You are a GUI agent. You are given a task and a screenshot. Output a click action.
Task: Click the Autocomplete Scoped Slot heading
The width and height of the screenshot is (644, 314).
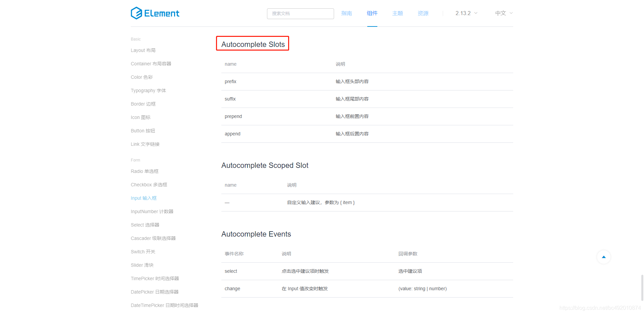click(x=265, y=165)
